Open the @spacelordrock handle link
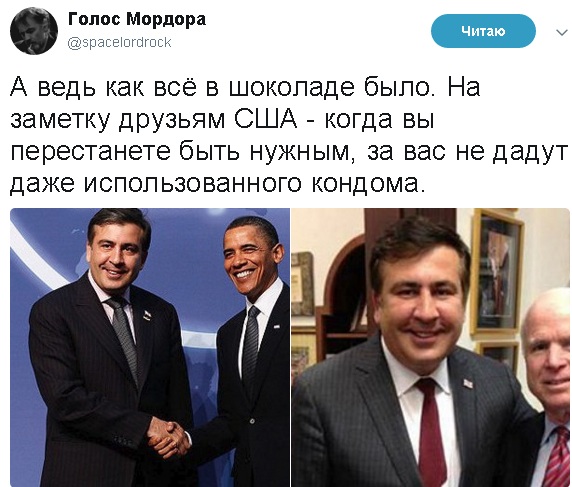This screenshot has height=487, width=572. (119, 43)
